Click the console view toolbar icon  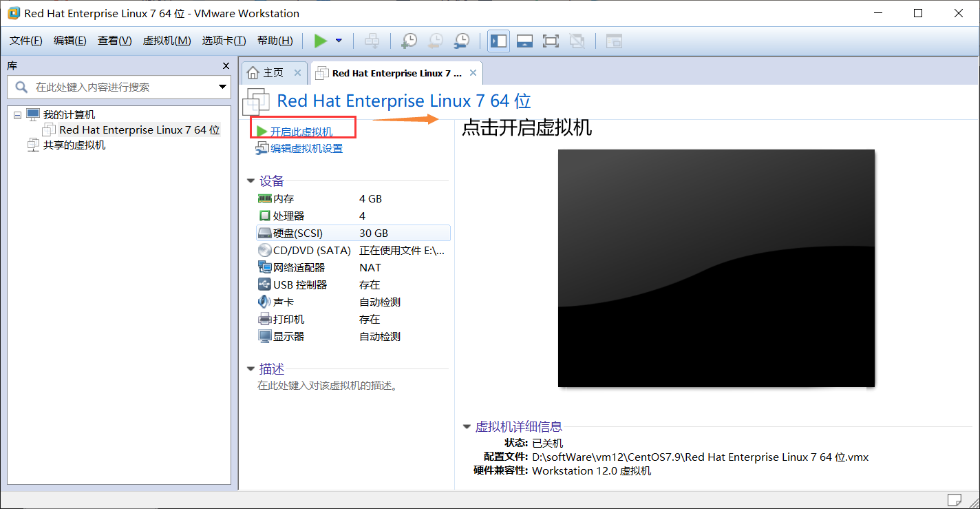[x=614, y=41]
